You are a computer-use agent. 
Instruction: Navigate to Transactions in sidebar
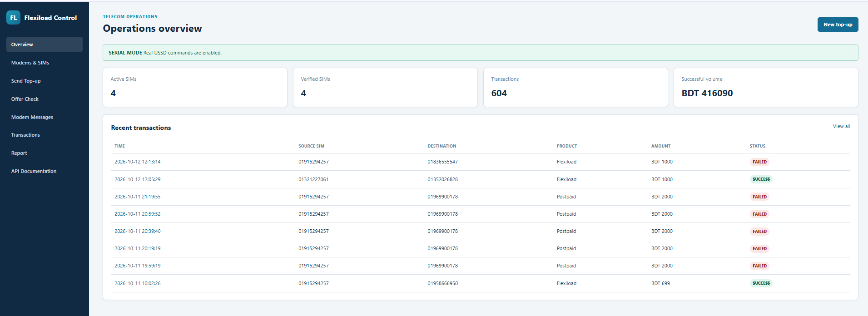point(45,135)
